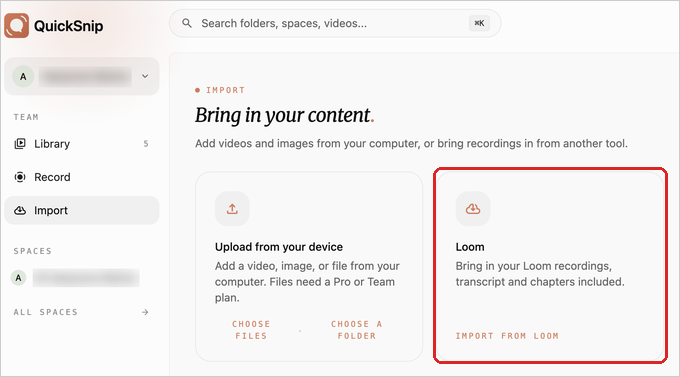The width and height of the screenshot is (680, 377).
Task: Click the 'Upload from your device' heading
Action: point(279,247)
